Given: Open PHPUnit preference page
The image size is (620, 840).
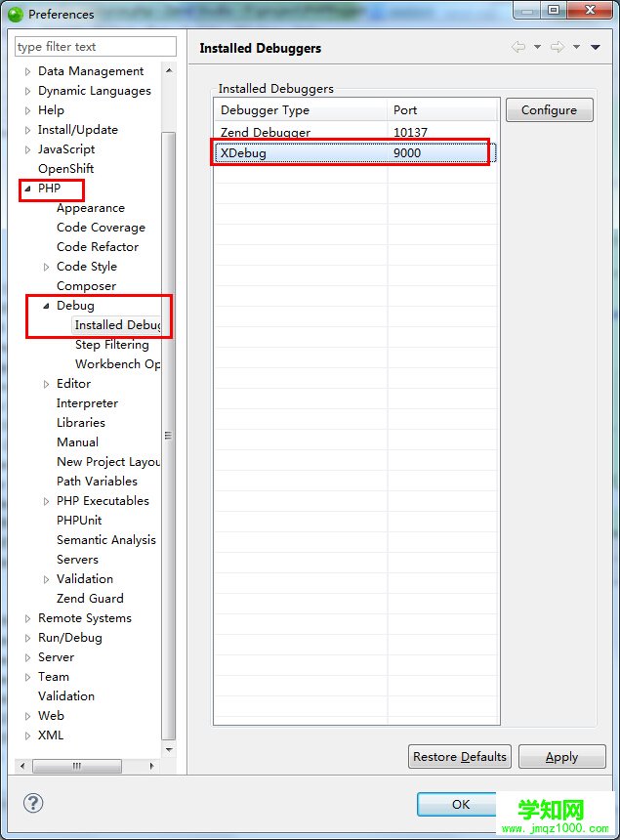Looking at the screenshot, I should pyautogui.click(x=79, y=521).
